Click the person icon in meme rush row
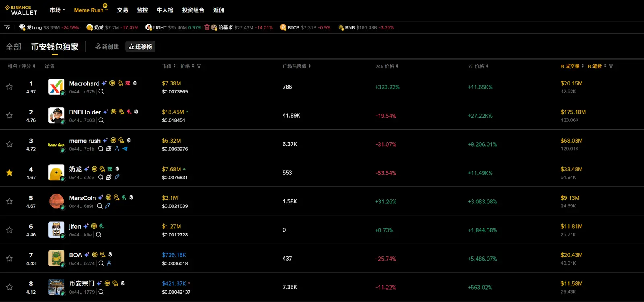Image resolution: width=644 pixels, height=302 pixels. point(117,149)
